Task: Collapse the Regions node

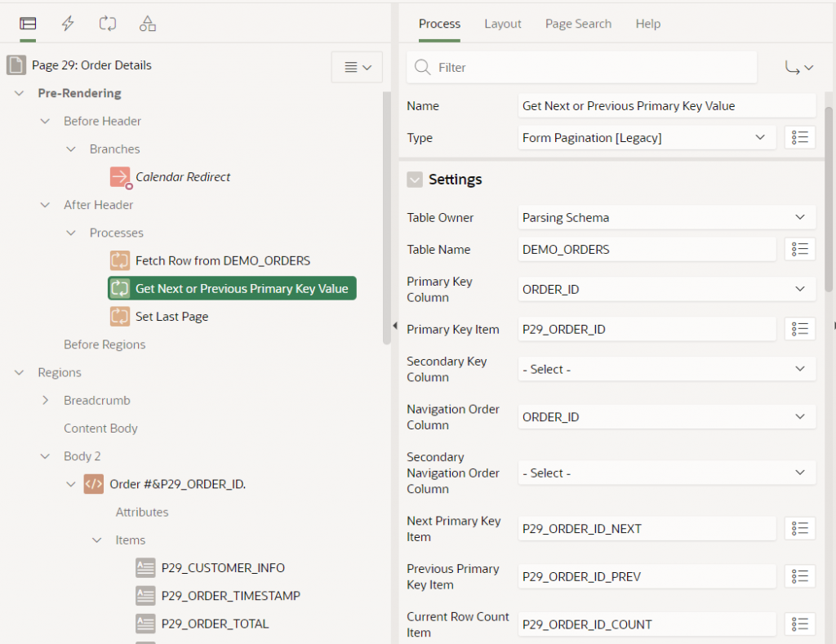Action: pyautogui.click(x=20, y=373)
